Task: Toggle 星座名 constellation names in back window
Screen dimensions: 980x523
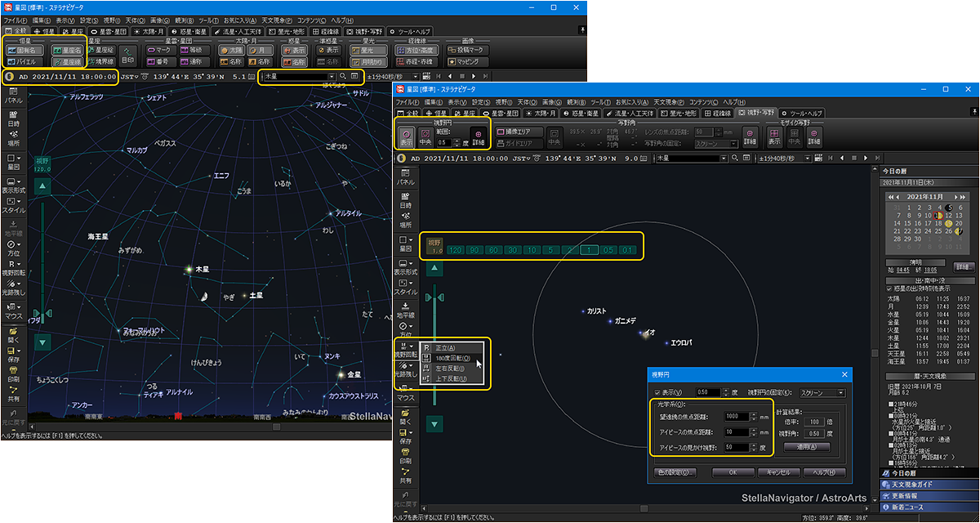Action: [x=67, y=50]
